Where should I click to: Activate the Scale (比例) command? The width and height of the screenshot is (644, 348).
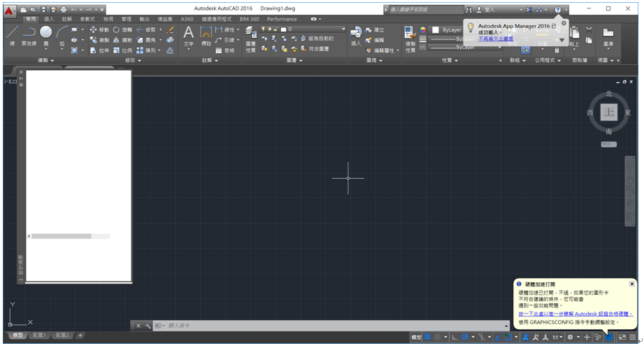123,50
